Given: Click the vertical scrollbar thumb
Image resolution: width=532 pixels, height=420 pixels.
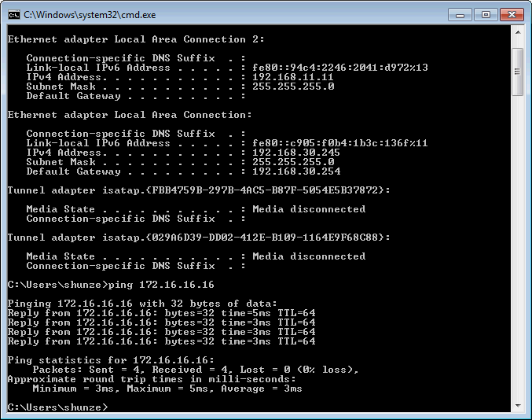Looking at the screenshot, I should [518, 72].
